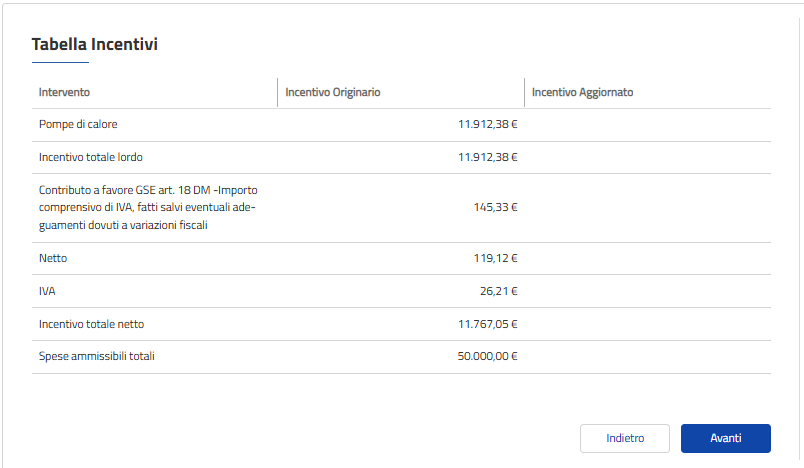Select the Intervento column header
Screen dimensions: 804x468
pyautogui.click(x=64, y=92)
